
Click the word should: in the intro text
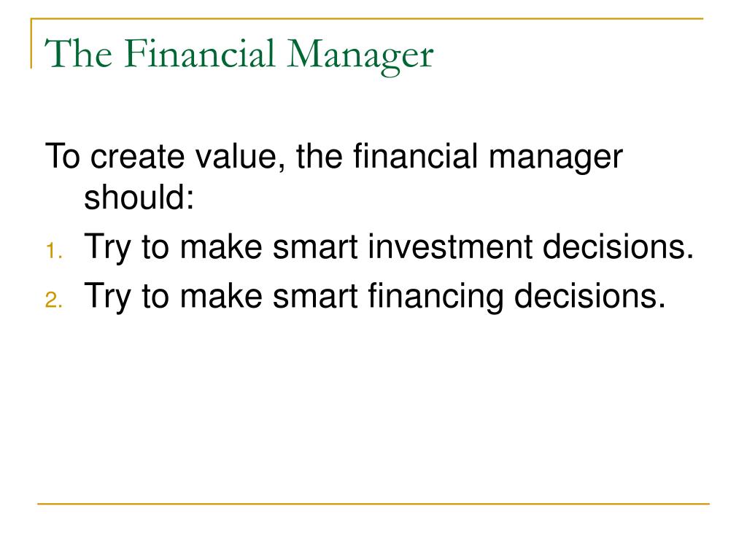tap(139, 197)
